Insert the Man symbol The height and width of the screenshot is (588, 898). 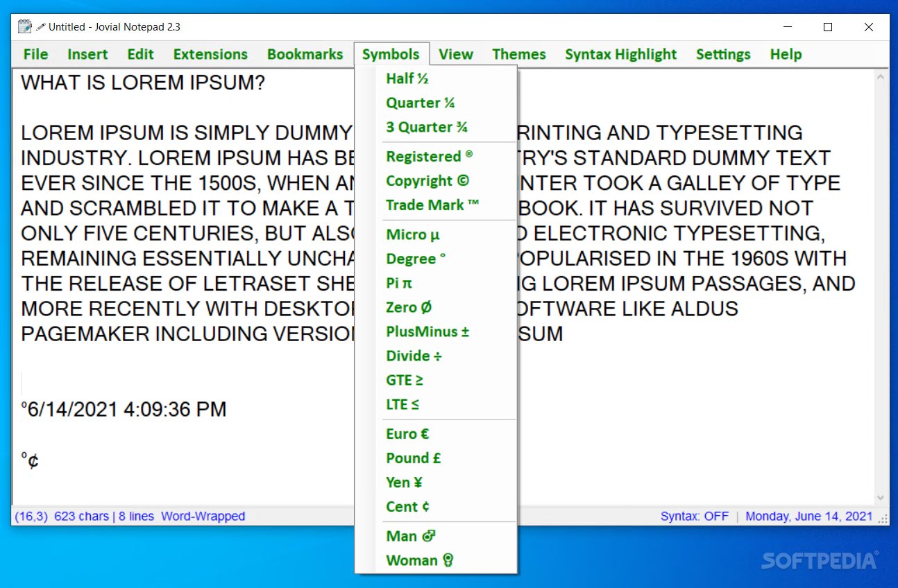click(x=436, y=536)
